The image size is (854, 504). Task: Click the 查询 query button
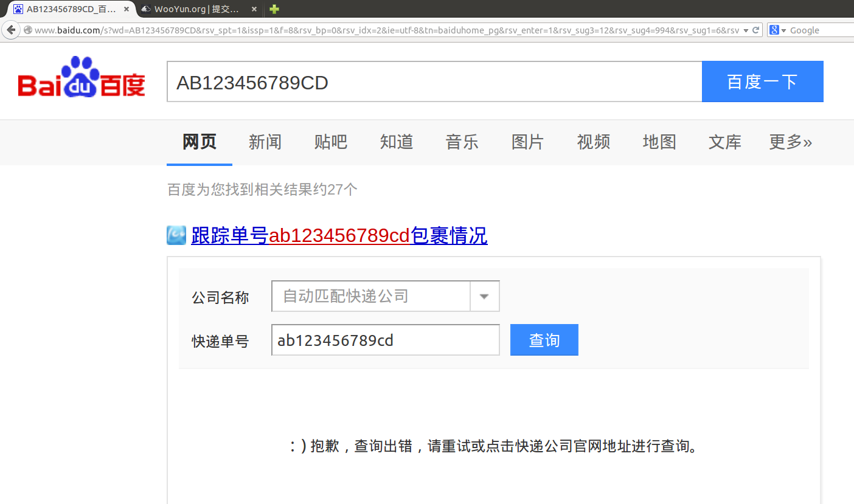544,340
